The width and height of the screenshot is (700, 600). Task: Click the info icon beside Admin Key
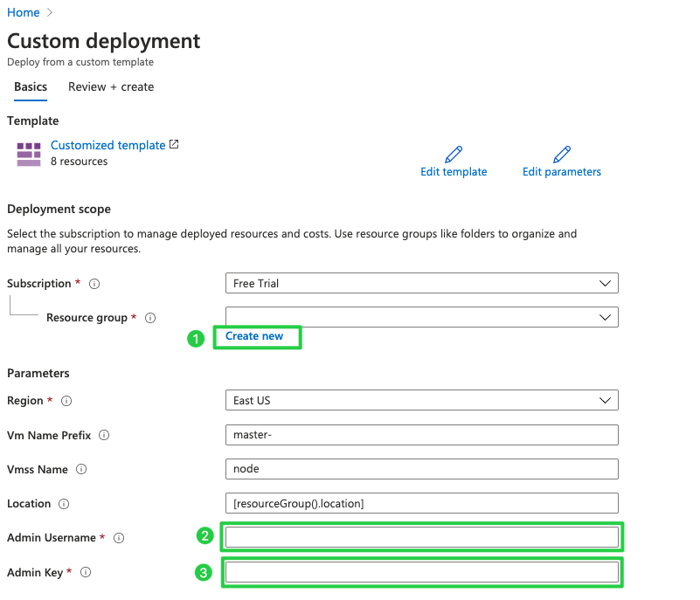(85, 572)
